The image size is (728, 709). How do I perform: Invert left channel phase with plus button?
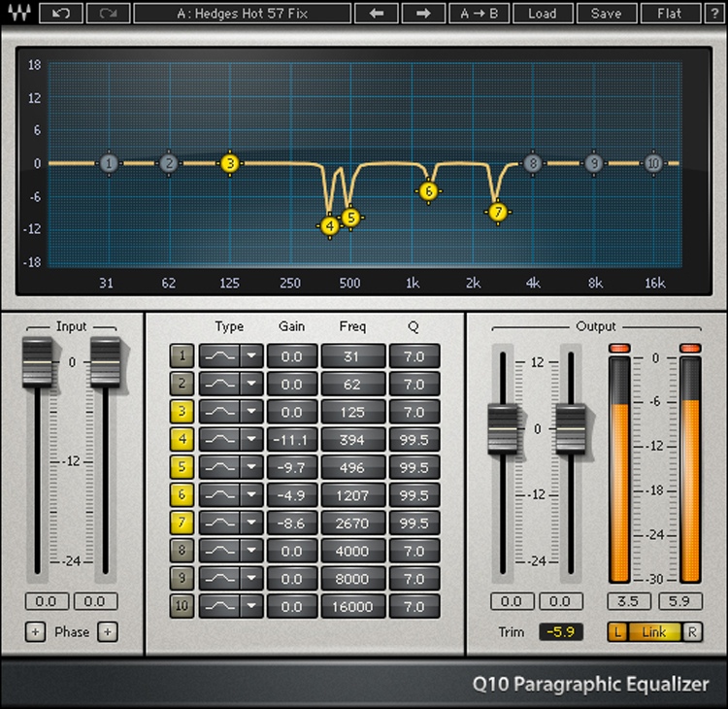click(x=36, y=632)
